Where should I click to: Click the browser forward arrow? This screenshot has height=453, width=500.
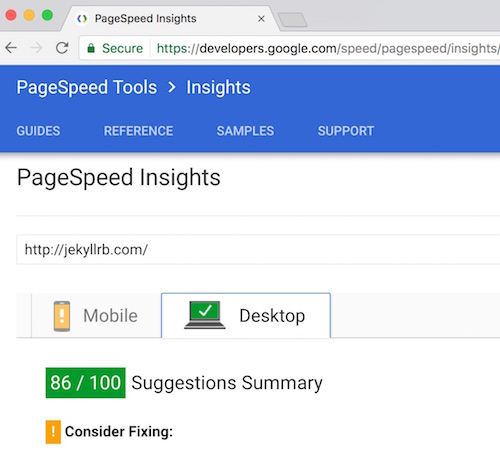point(36,48)
